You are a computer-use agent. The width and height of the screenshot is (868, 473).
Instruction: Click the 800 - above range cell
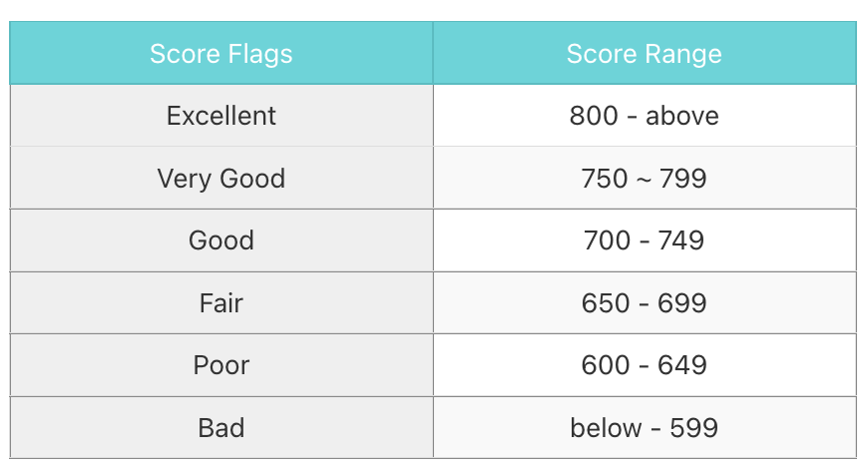(645, 115)
